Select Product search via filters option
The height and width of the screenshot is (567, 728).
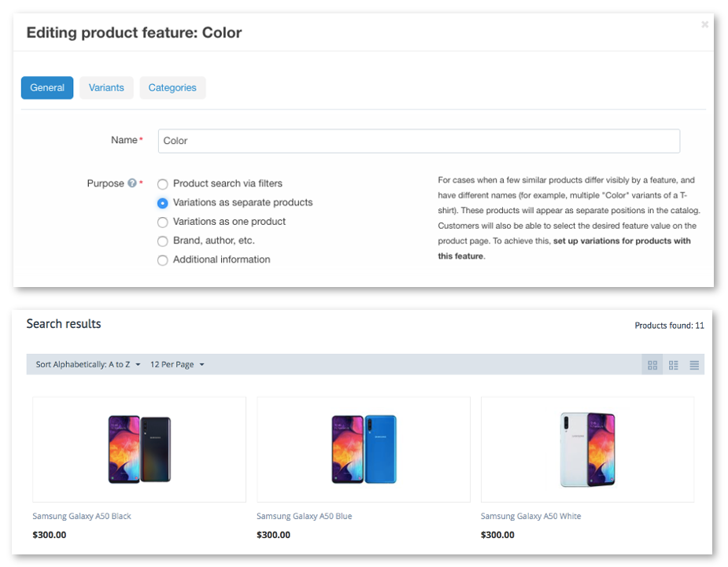point(162,184)
